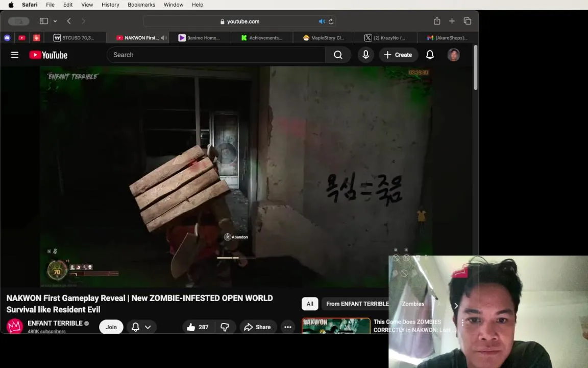This screenshot has height=368, width=588.
Task: Select the All filter chip
Action: 310,304
